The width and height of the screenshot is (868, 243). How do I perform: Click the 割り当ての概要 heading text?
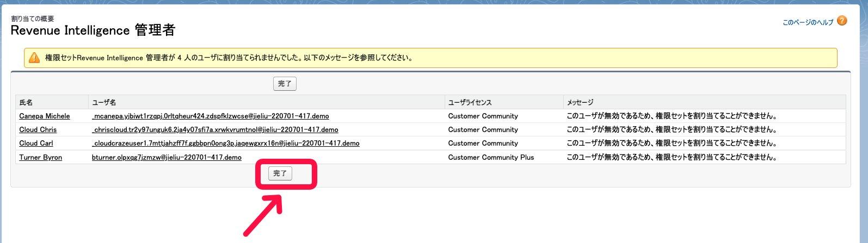pyautogui.click(x=33, y=18)
